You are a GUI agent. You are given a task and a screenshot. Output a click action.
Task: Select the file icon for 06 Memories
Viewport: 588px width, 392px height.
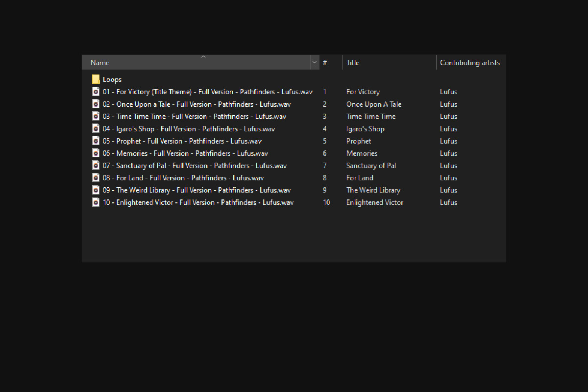point(96,153)
